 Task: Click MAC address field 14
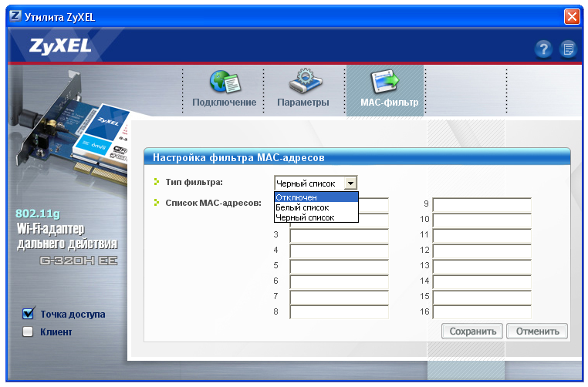coord(482,282)
